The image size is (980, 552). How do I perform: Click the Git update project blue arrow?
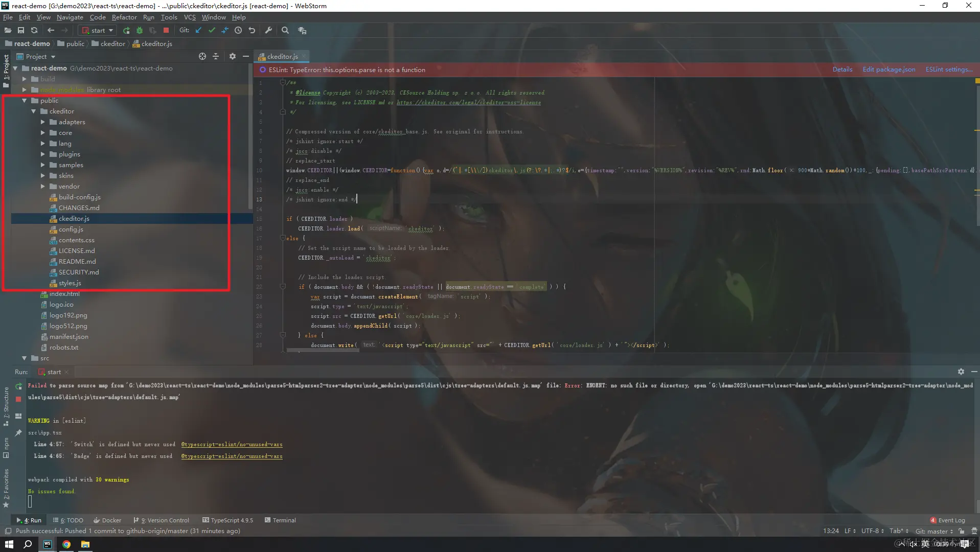(199, 31)
